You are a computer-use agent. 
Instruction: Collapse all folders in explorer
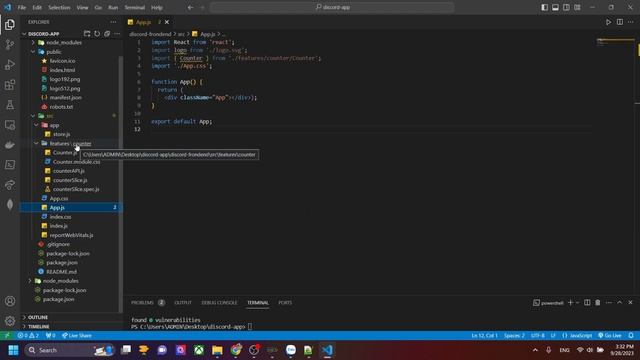(107, 33)
